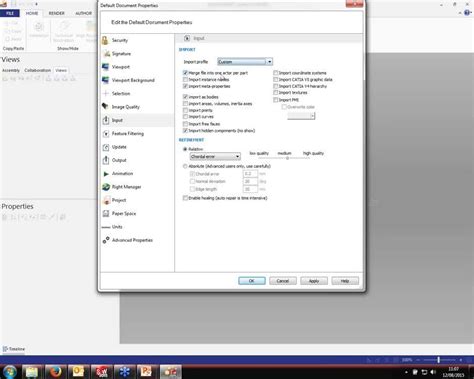Enable Import CATIA V5 graphic data
The image size is (474, 379).
(x=276, y=79)
